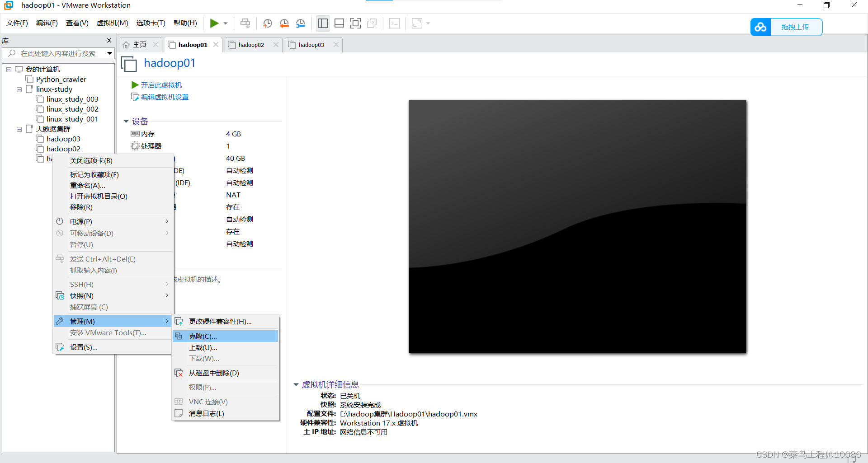The height and width of the screenshot is (463, 868).
Task: Open the 文件(F) menu
Action: (17, 23)
